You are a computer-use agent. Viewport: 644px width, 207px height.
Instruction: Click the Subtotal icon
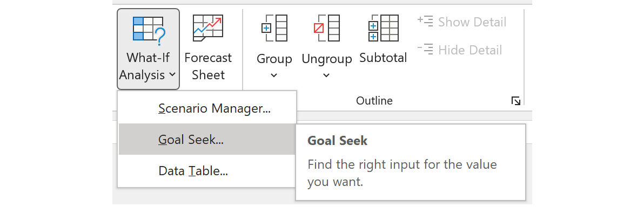383,28
